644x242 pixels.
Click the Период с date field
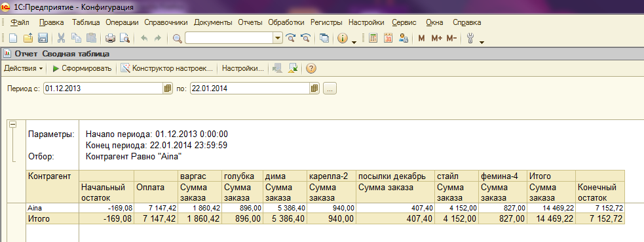103,88
